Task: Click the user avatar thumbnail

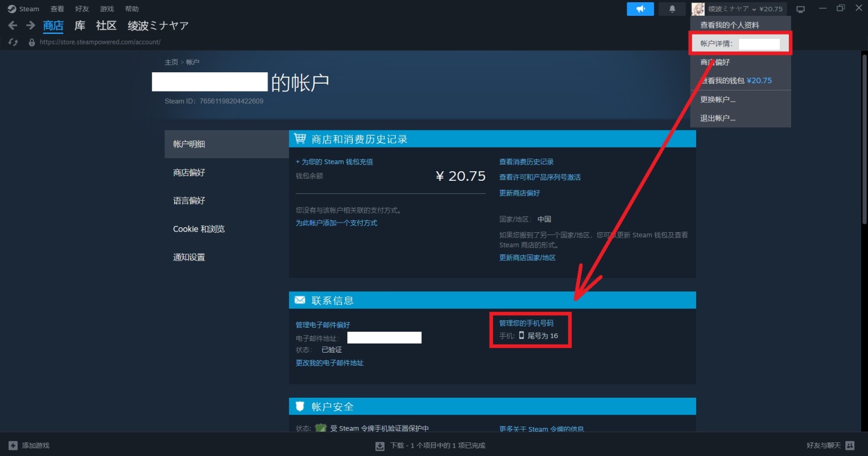Action: [x=698, y=9]
